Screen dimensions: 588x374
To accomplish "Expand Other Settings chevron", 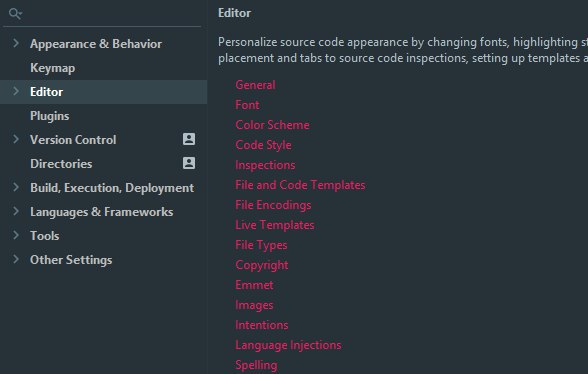I will (16, 259).
